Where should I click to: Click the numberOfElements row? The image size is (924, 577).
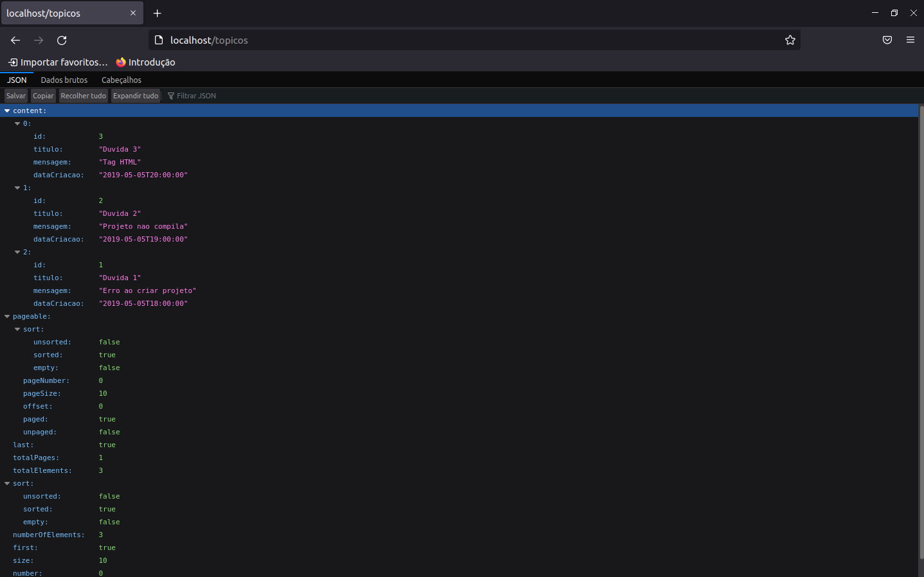[x=458, y=535]
